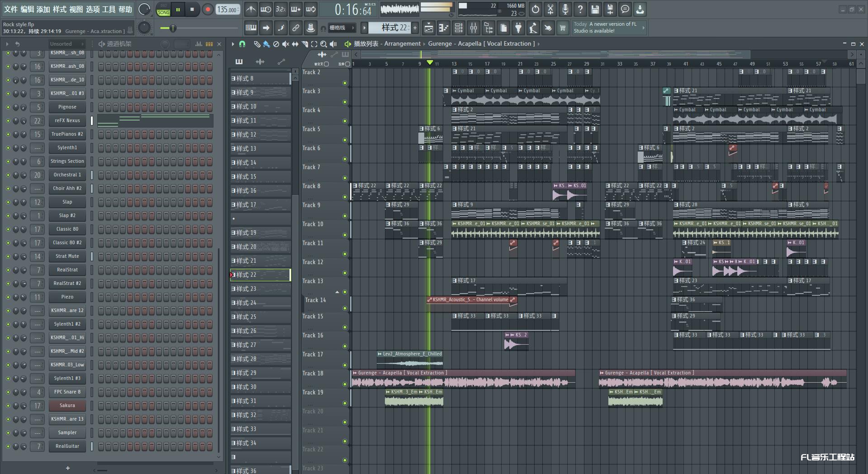The image size is (868, 474).
Task: Toggle link to controller icon
Action: coord(296,28)
